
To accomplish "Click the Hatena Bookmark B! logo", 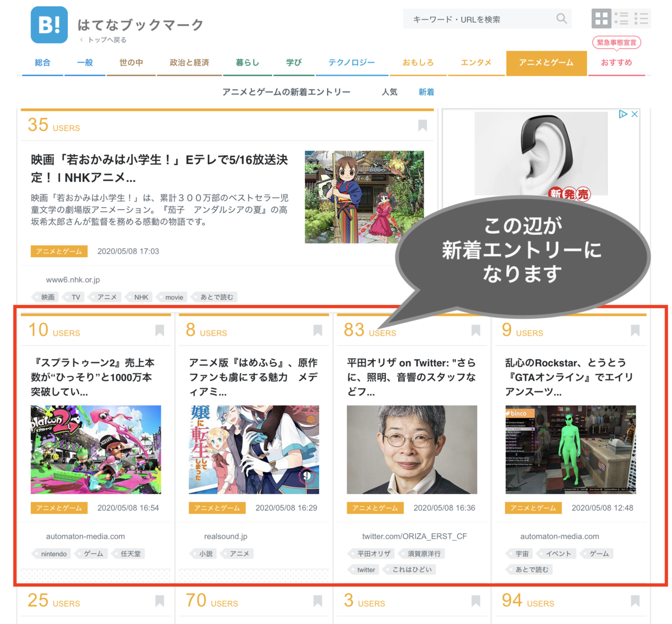I will (49, 25).
